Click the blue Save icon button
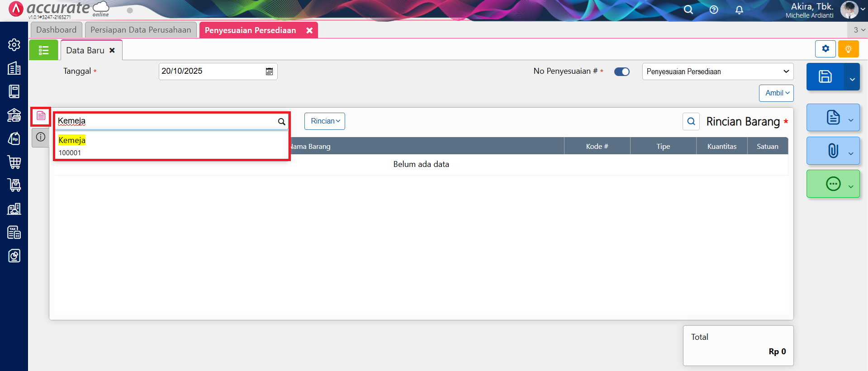The height and width of the screenshot is (371, 868). tap(825, 76)
